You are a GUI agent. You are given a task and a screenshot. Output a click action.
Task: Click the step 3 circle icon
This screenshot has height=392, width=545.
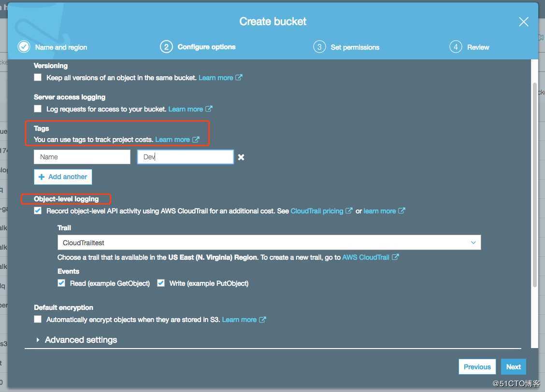[x=319, y=46]
